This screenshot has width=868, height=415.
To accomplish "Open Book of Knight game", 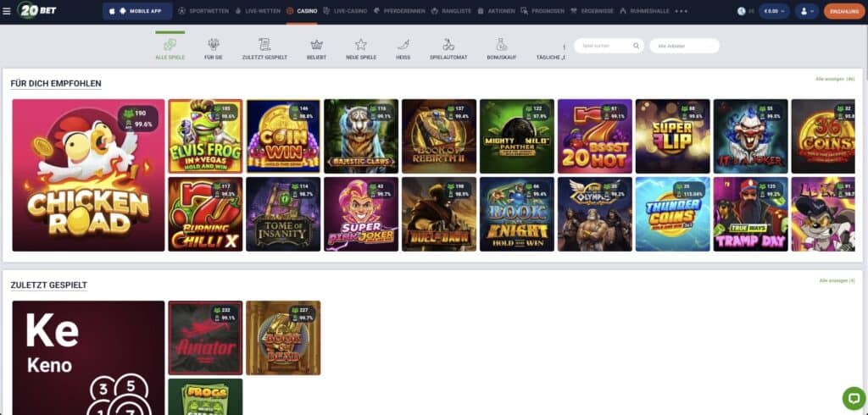I will (517, 214).
